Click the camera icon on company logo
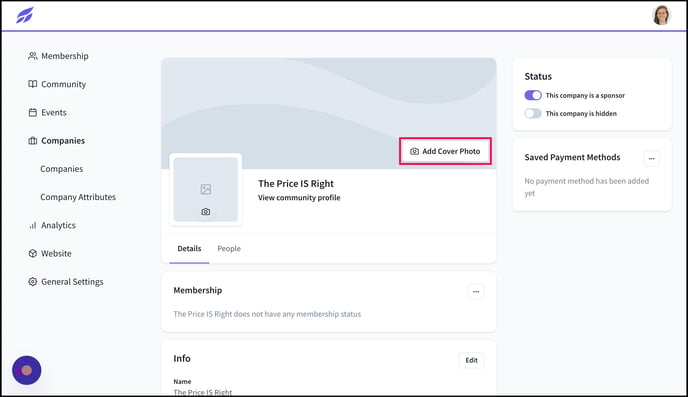 click(206, 212)
